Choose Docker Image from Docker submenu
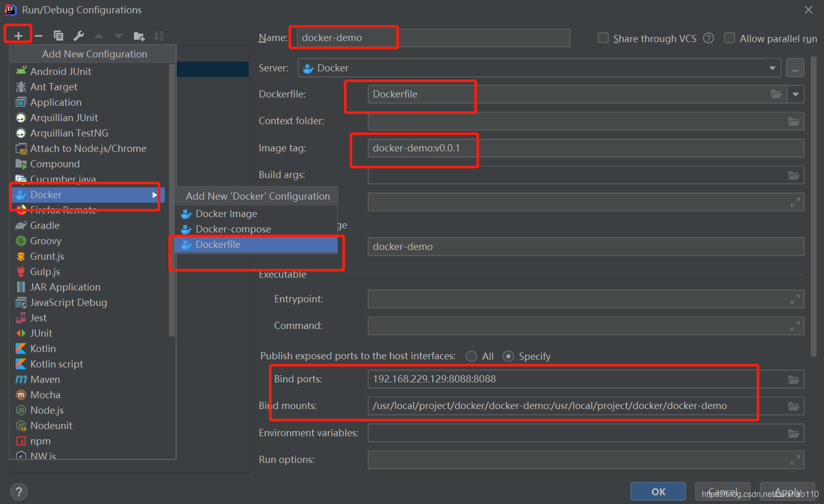Viewport: 824px width, 504px height. [256, 214]
